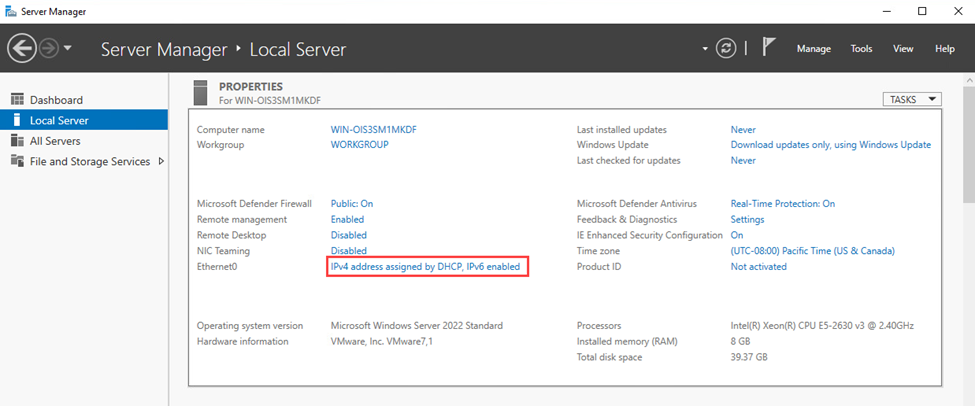This screenshot has height=406, width=975.
Task: Click Download updates only Windows Update link
Action: pyautogui.click(x=831, y=144)
